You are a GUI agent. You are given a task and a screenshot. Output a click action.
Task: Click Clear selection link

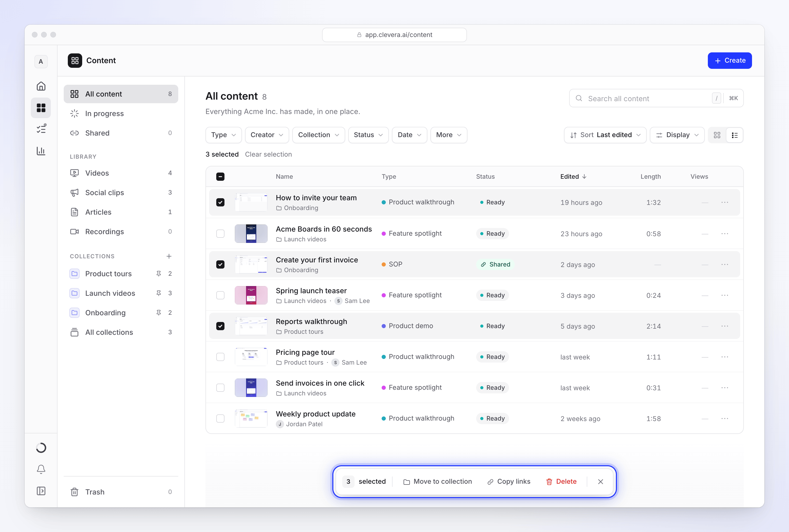[x=268, y=154]
